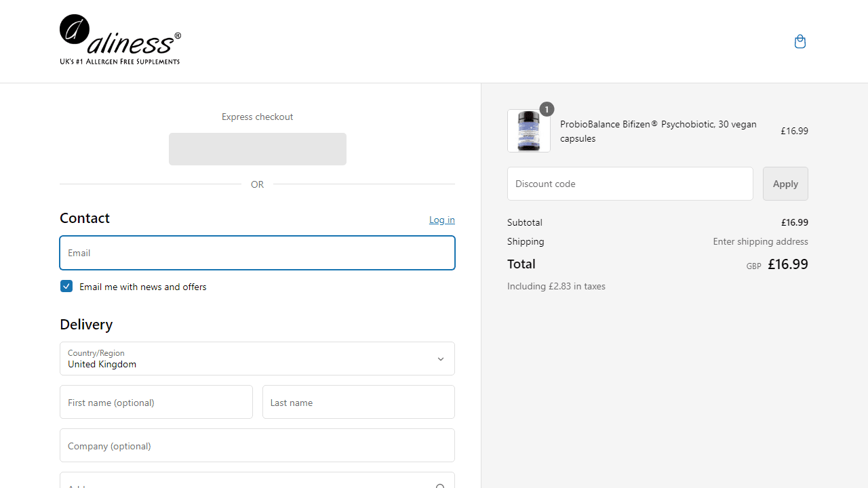Click the 'Including £2.83 in taxes' text
This screenshot has height=488, width=868.
click(x=556, y=286)
